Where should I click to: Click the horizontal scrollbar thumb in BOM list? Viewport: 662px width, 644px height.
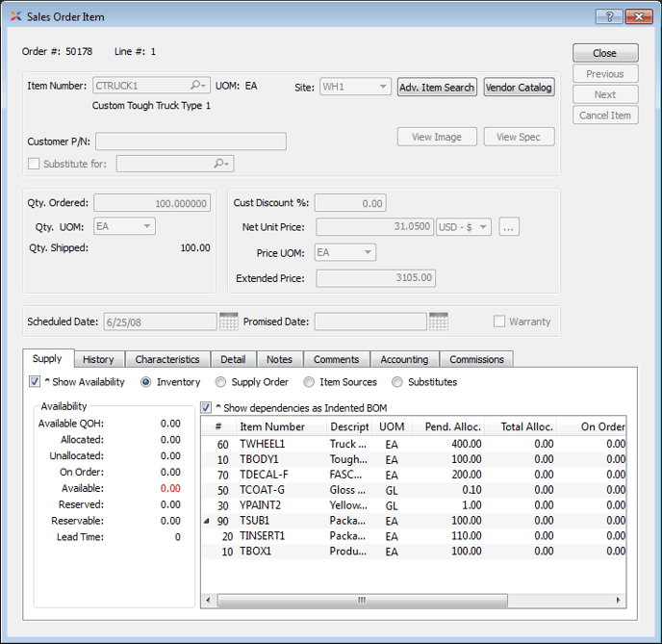pyautogui.click(x=362, y=600)
